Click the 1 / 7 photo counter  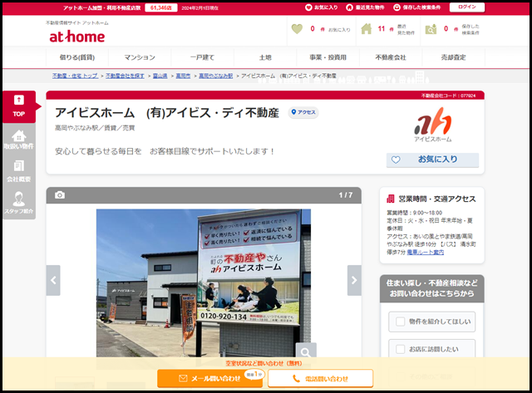346,195
